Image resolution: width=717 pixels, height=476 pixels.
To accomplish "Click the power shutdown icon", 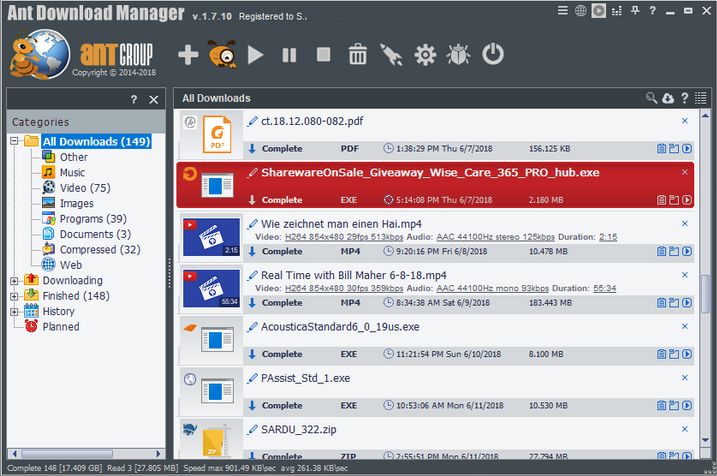I will click(492, 54).
